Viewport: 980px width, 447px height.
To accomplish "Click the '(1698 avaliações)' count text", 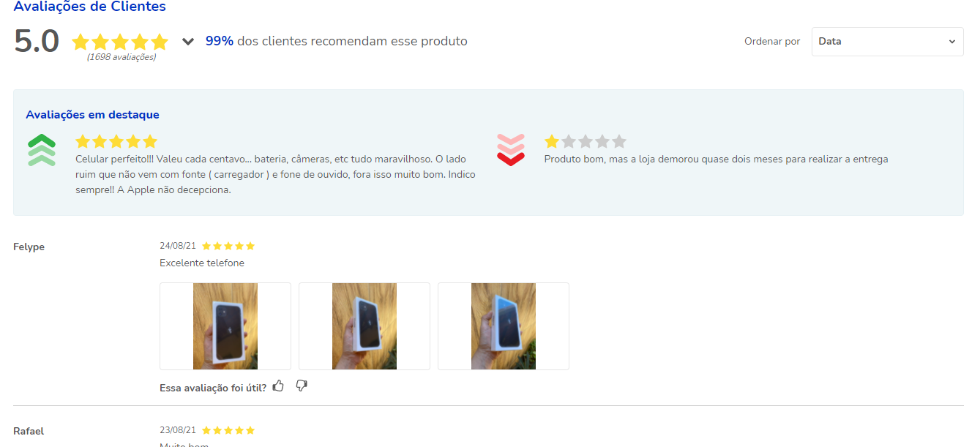I will pyautogui.click(x=121, y=57).
